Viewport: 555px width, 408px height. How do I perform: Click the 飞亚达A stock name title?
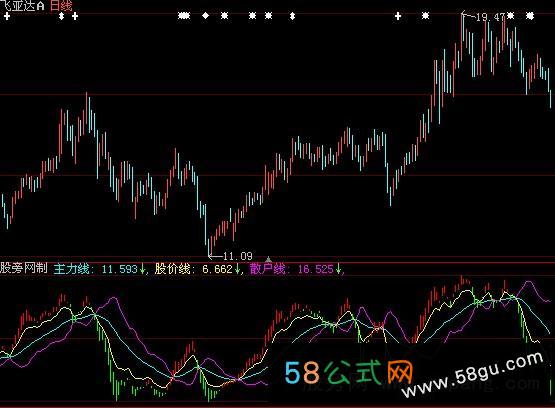22,5
